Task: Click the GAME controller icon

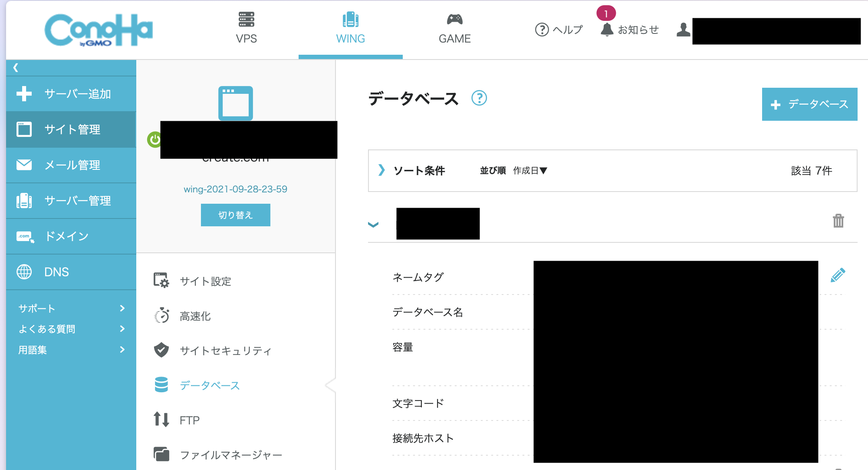Action: click(454, 19)
